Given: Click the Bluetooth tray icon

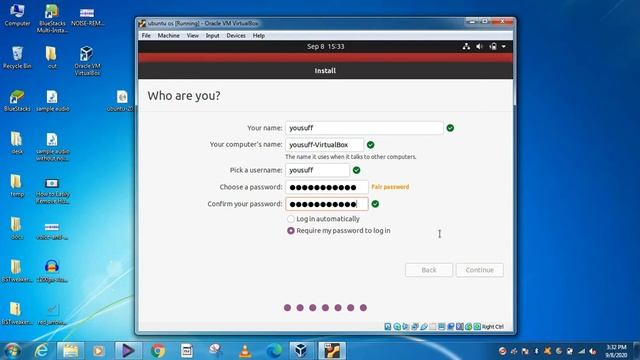Looking at the screenshot, I should coord(536,351).
